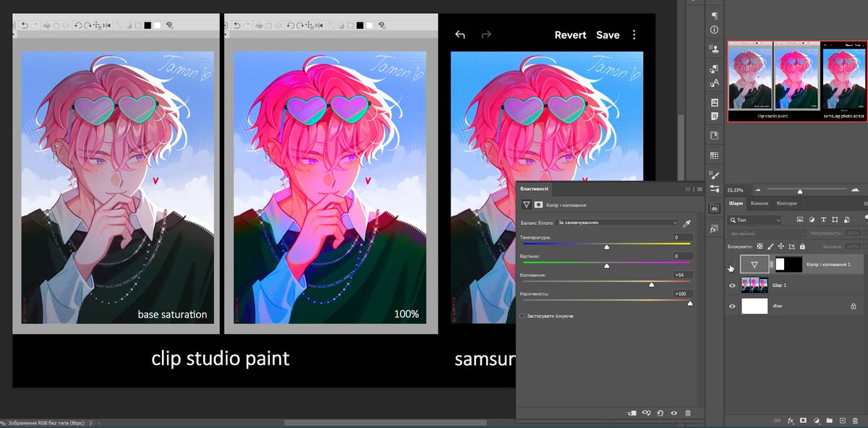Open the Styles fx panel icon
The image size is (868, 428).
[714, 229]
